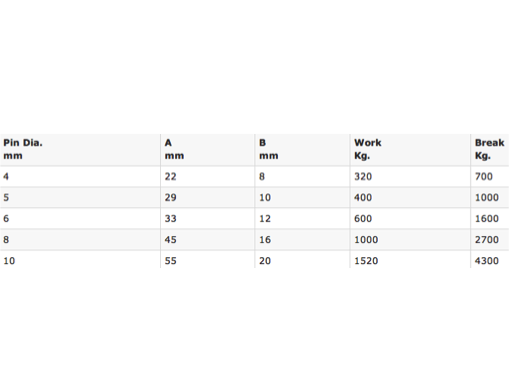The height and width of the screenshot is (375, 509).
Task: Select B value 12 cell
Action: (302, 218)
